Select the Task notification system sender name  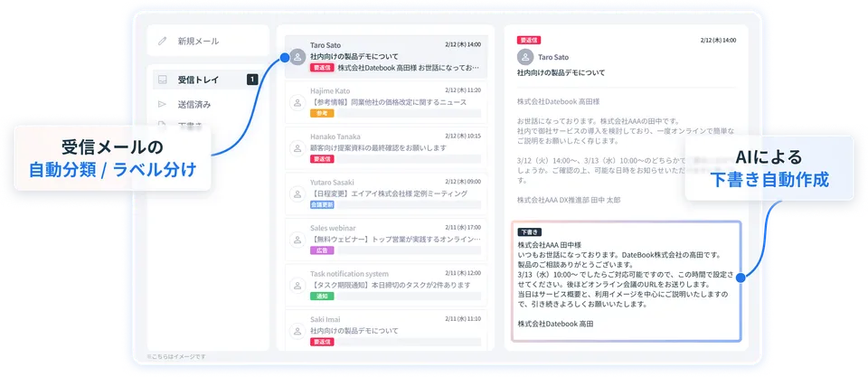(x=349, y=273)
